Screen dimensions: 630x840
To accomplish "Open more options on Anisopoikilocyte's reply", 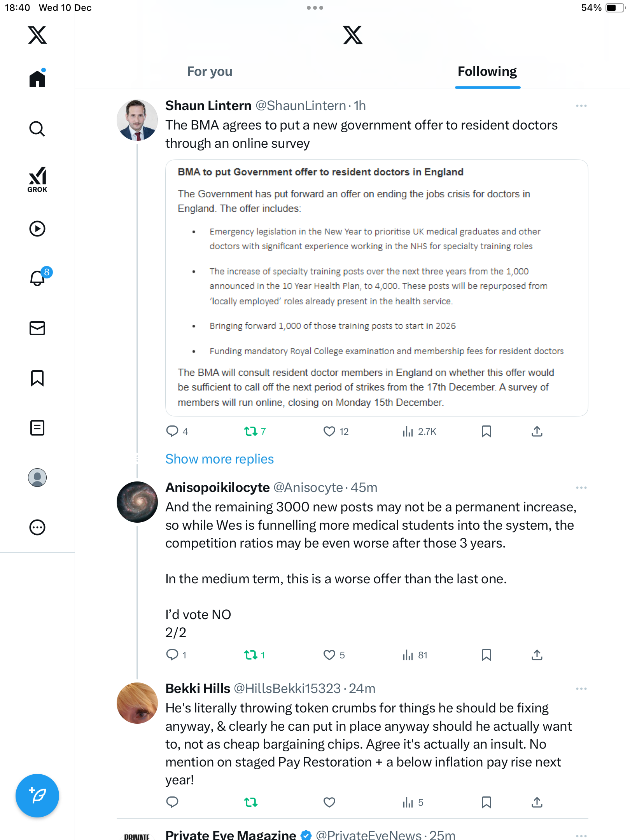I will pyautogui.click(x=581, y=488).
